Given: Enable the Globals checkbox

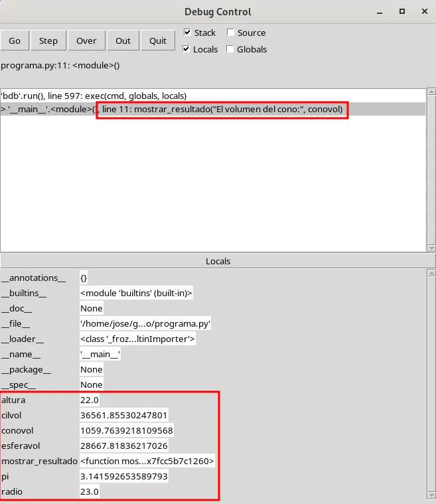Looking at the screenshot, I should click(230, 49).
